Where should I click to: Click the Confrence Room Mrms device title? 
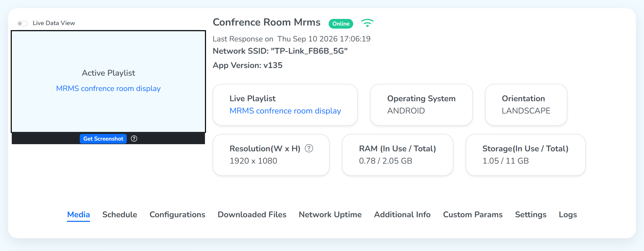[x=267, y=22]
